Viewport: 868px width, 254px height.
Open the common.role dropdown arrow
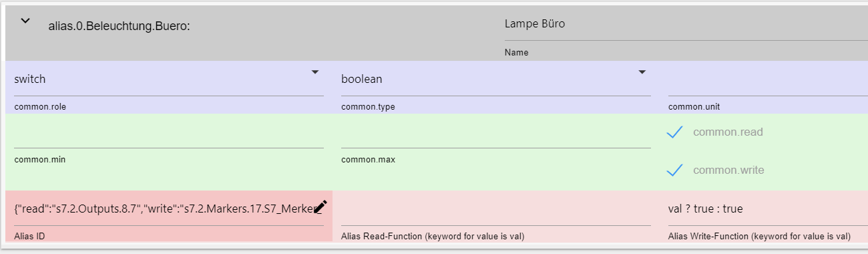pos(315,72)
